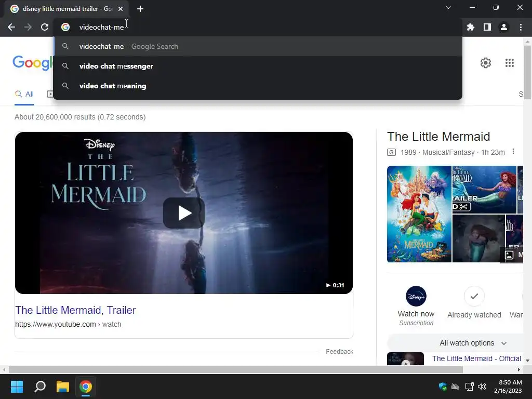The width and height of the screenshot is (532, 399).
Task: Open the tab search chevron
Action: [448, 7]
